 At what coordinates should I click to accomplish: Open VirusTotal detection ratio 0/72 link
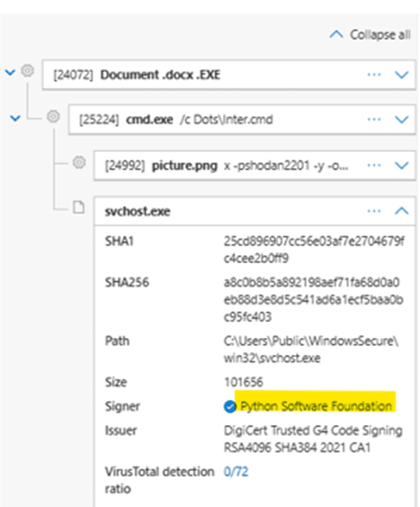236,472
